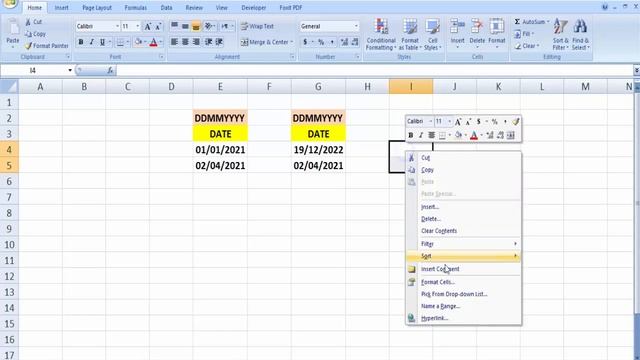The height and width of the screenshot is (360, 640).
Task: Toggle Bold in ribbon Font group
Action: 81,42
